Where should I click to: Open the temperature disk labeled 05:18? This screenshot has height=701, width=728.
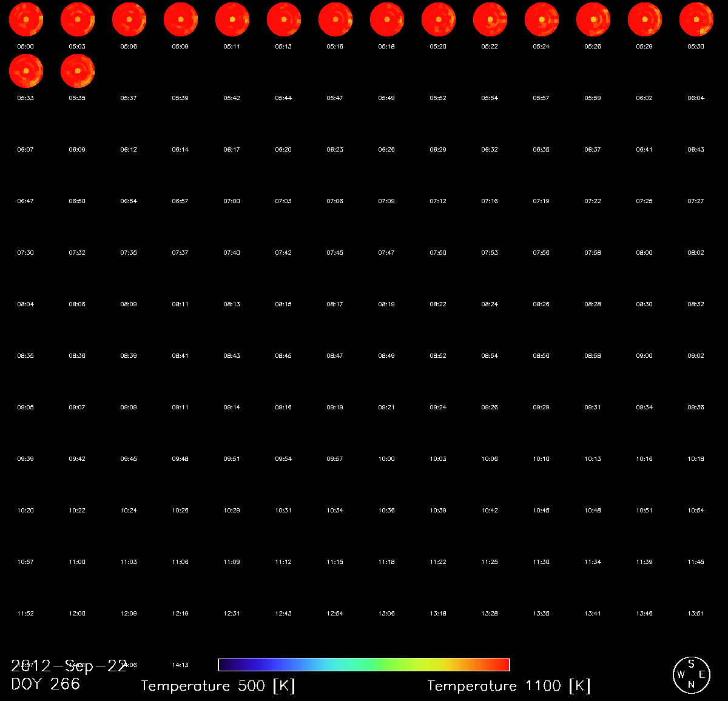[x=387, y=19]
